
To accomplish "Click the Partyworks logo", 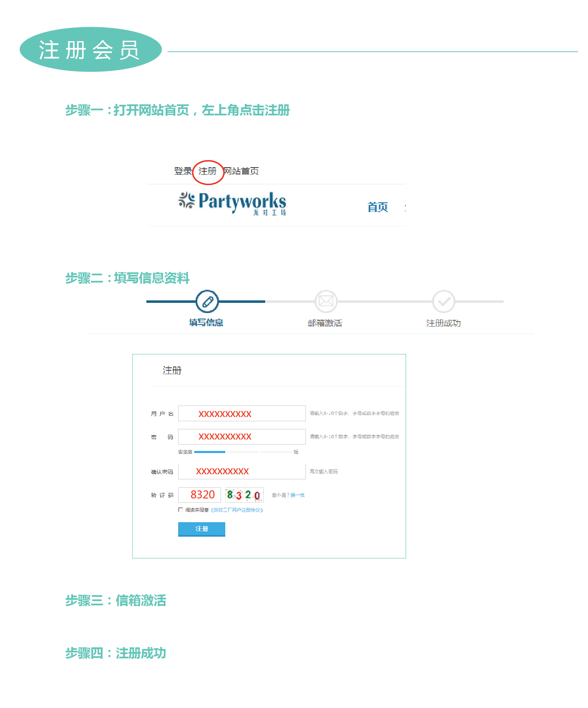I will [232, 203].
